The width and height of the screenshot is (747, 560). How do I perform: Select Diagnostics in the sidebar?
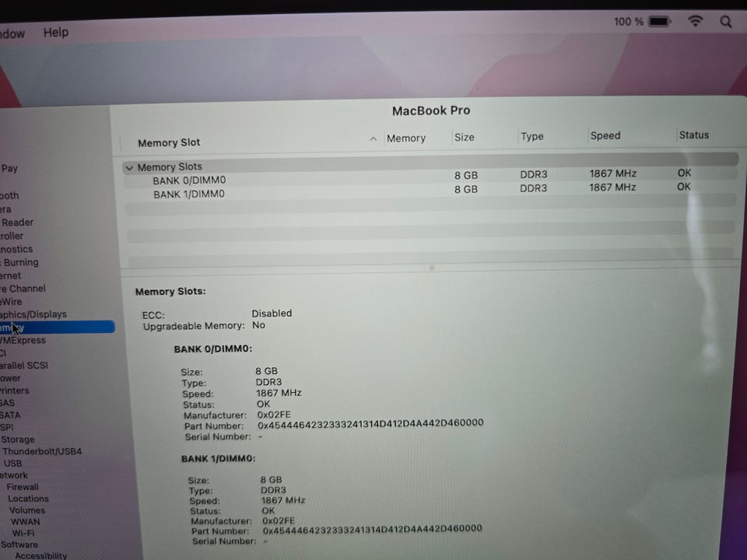click(x=16, y=249)
